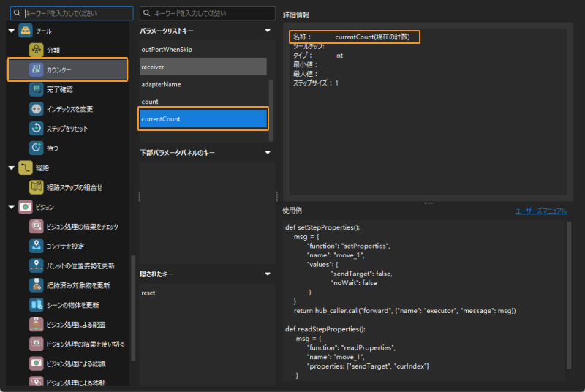The image size is (585, 392).
Task: Click the 完了確認 step icon
Action: coord(37,89)
